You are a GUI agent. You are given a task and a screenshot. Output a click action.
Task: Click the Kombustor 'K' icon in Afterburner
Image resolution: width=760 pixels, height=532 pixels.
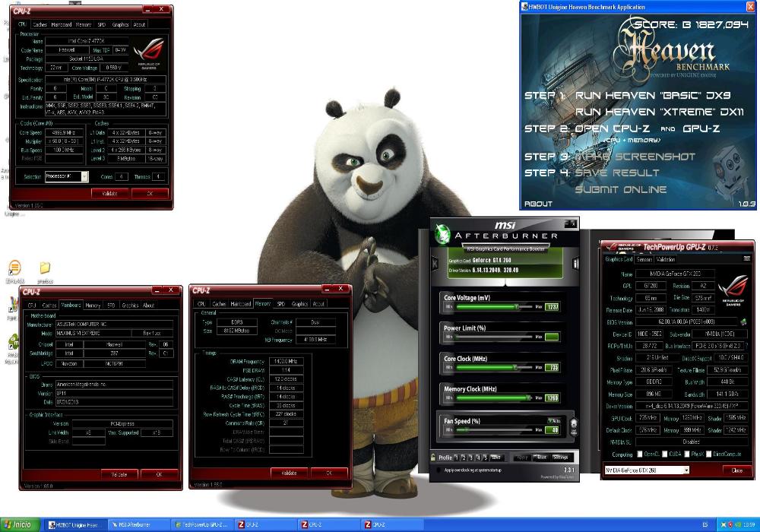click(435, 264)
